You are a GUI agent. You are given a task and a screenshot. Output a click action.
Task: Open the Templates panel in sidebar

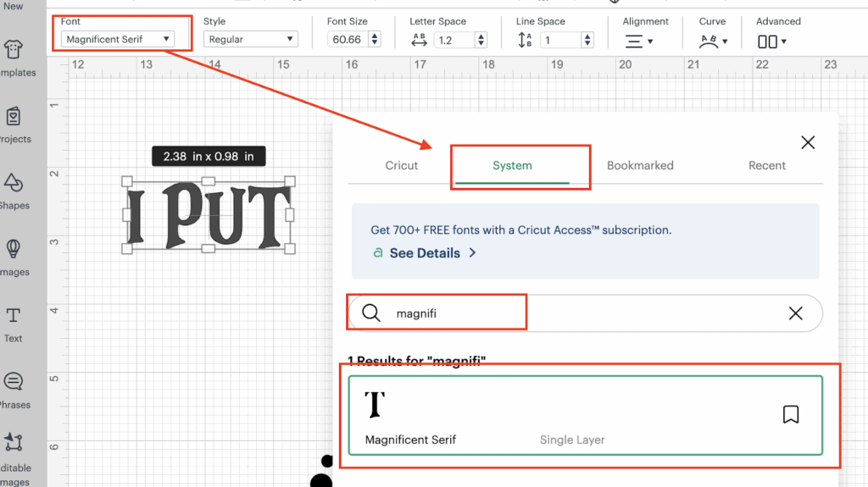[14, 57]
